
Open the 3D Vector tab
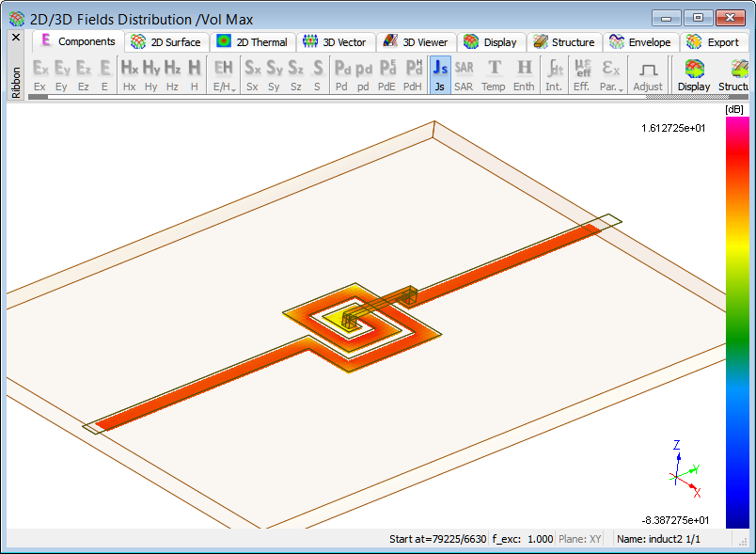[x=336, y=42]
